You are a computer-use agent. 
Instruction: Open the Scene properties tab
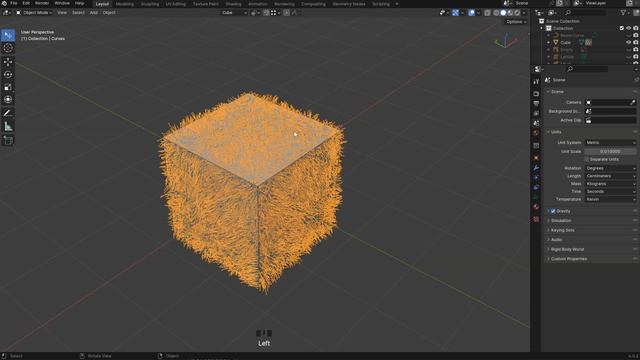pos(536,123)
